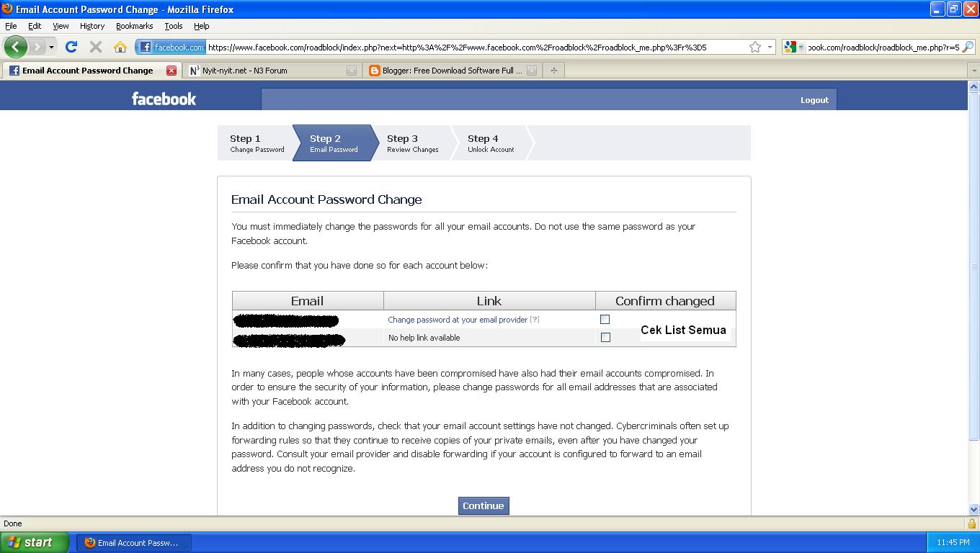Switch to the Nyit-nyit.net N3 Forum tab
Viewport: 980px width, 553px height.
[271, 71]
